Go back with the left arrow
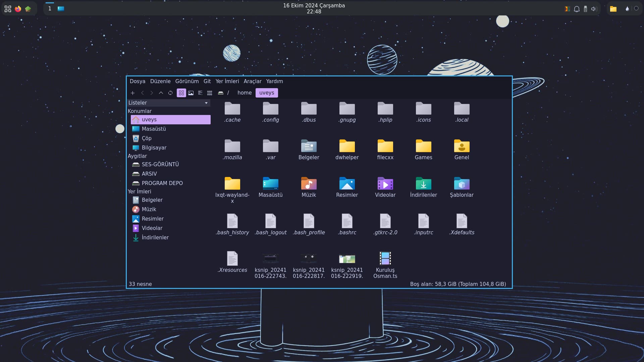The image size is (644, 362). [x=142, y=93]
